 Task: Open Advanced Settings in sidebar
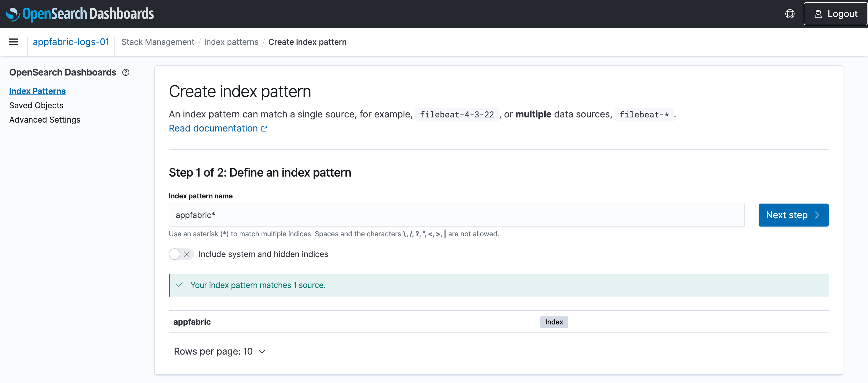coord(44,120)
